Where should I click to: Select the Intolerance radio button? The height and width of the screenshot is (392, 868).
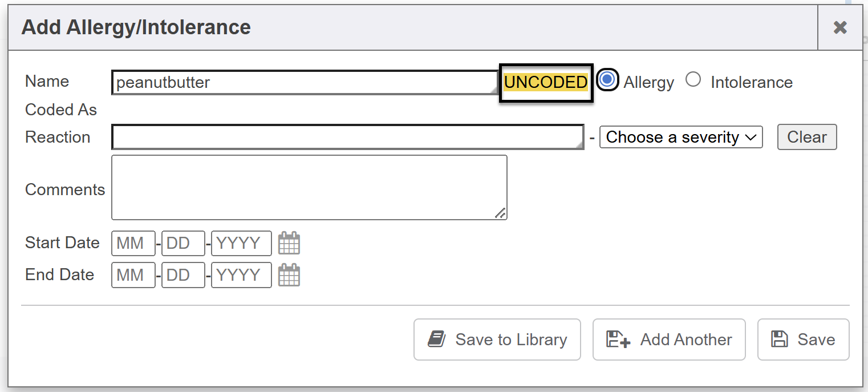[693, 79]
